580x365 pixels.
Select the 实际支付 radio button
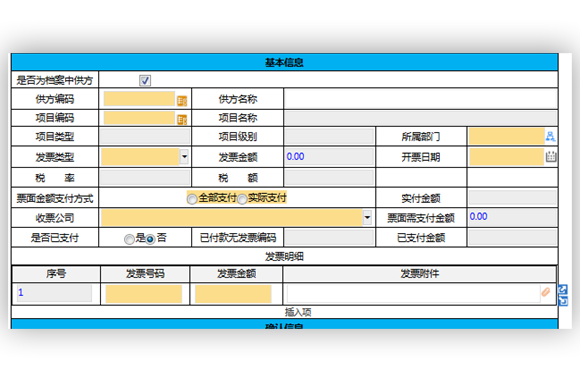click(x=242, y=199)
